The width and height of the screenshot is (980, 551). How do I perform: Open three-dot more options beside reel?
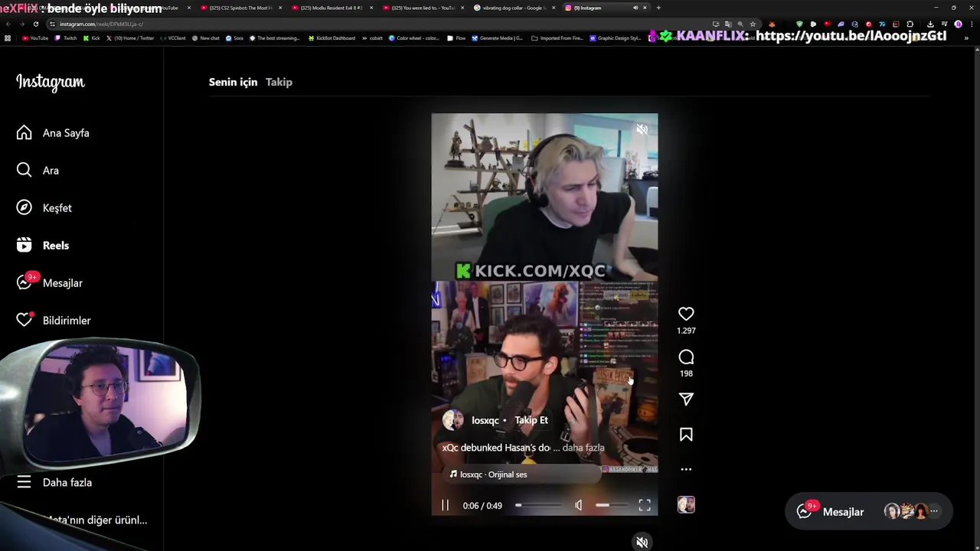(x=686, y=470)
